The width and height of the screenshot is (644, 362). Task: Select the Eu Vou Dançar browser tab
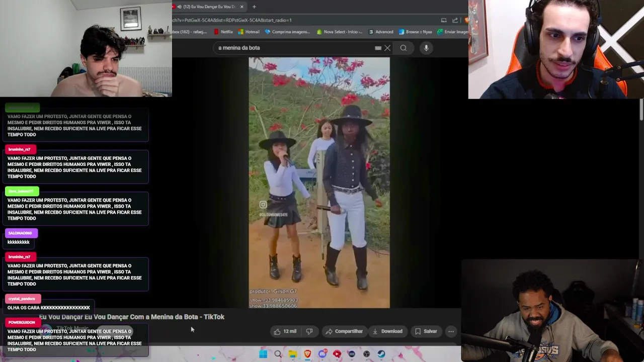(x=209, y=7)
